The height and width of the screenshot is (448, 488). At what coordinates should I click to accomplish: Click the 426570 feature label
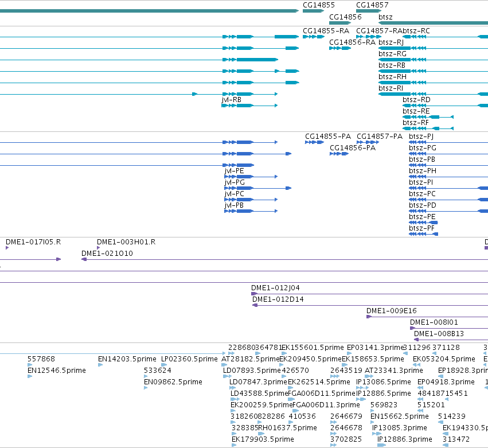coord(295,371)
